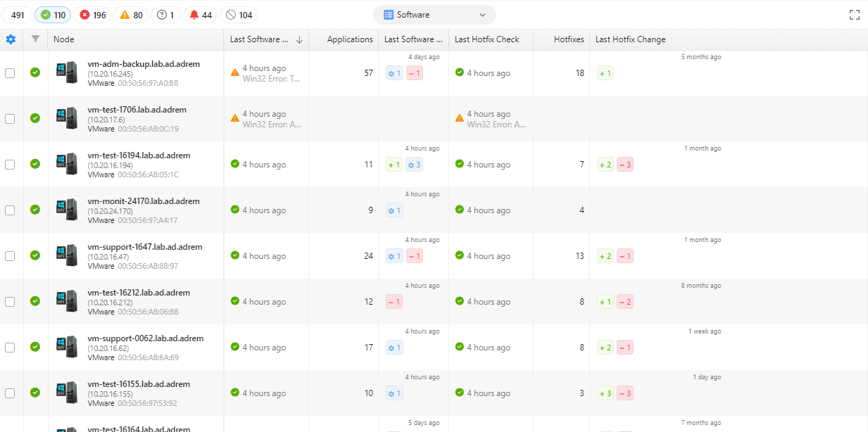This screenshot has height=432, width=868.
Task: Filter by alarm bell count 44
Action: (x=201, y=15)
